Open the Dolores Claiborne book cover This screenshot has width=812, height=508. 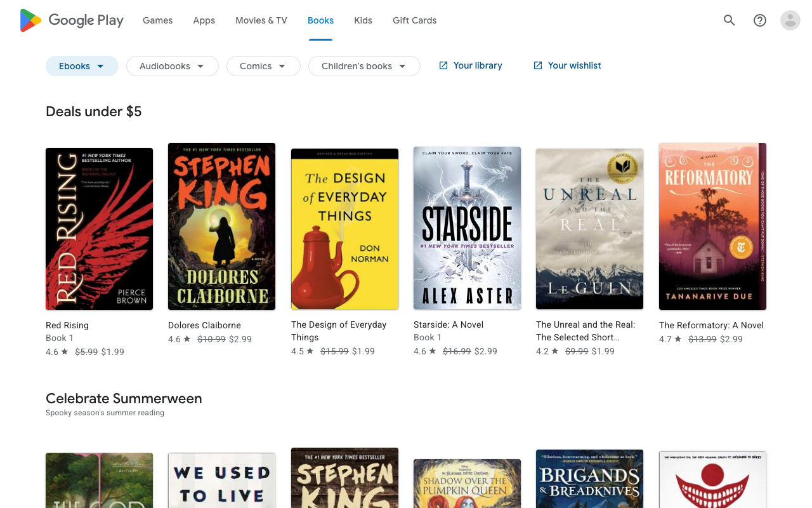point(221,226)
